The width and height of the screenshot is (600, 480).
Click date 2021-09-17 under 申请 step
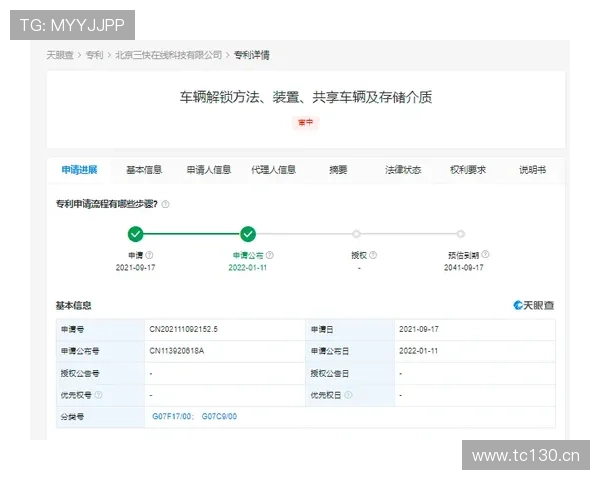coord(135,268)
